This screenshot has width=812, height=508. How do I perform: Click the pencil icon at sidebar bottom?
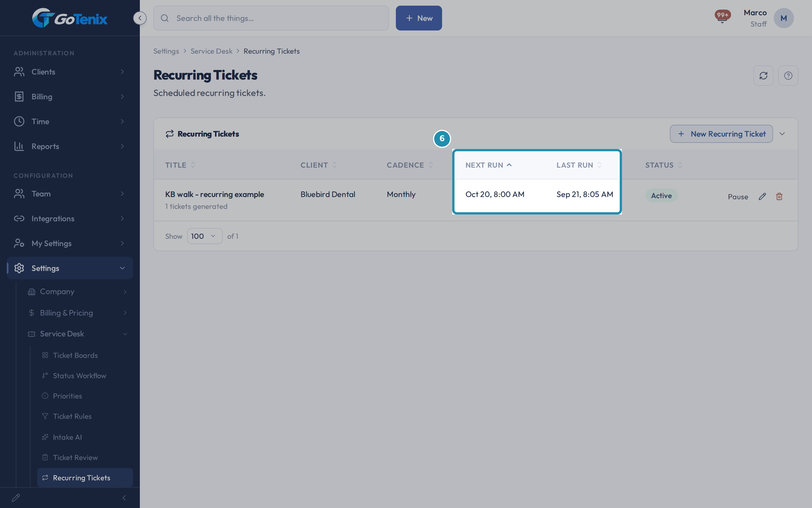click(x=16, y=498)
